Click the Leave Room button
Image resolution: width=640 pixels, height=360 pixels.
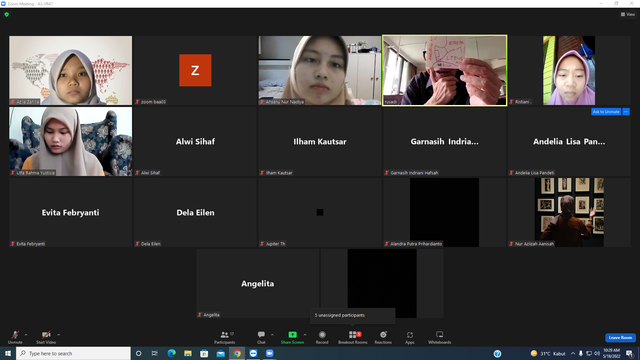(x=620, y=338)
